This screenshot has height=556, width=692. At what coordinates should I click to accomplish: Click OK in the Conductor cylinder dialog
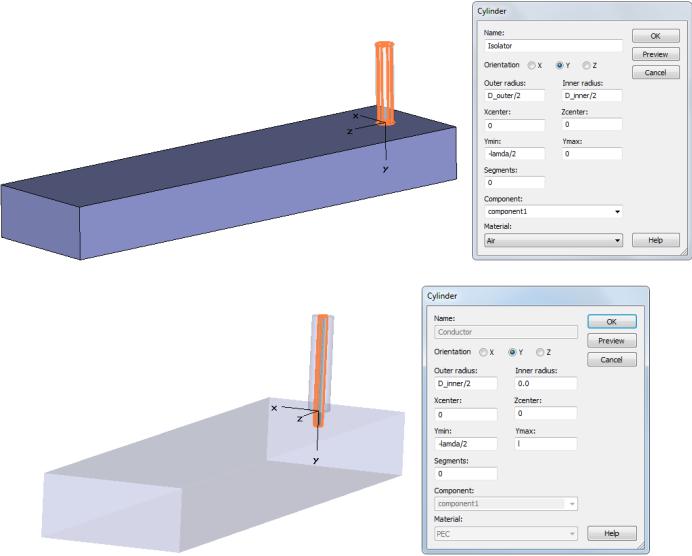[x=612, y=322]
